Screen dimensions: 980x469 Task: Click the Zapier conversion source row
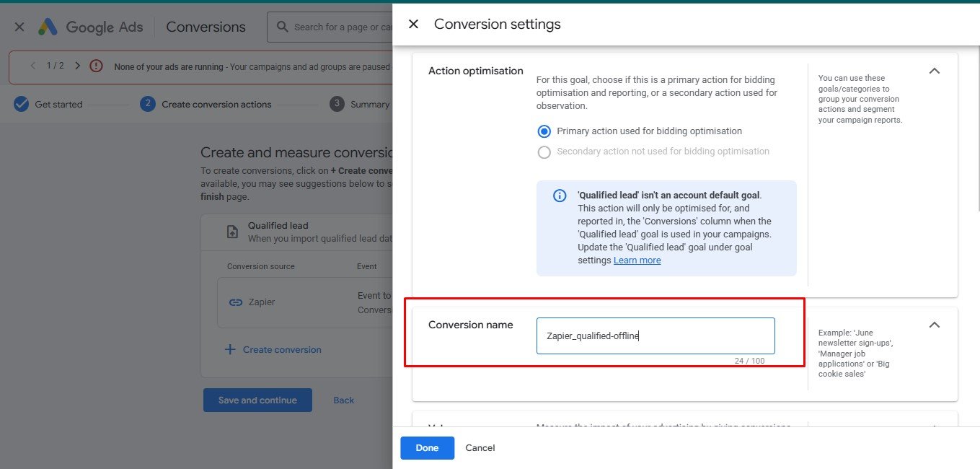coord(305,302)
